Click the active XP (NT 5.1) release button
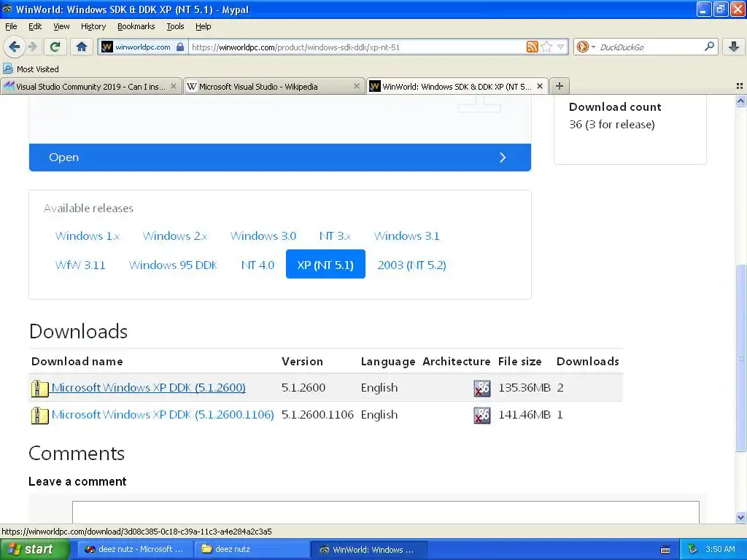 [x=325, y=264]
